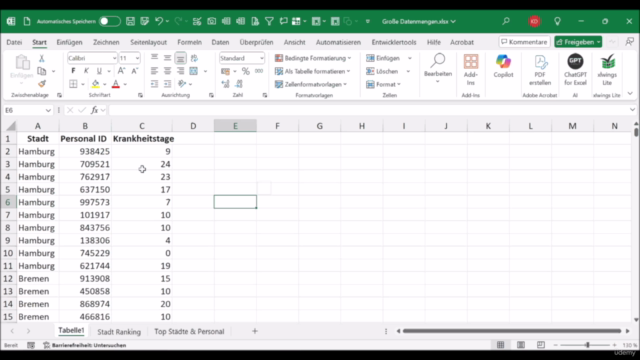This screenshot has height=360, width=640.
Task: Add a new sheet with plus
Action: 255,331
